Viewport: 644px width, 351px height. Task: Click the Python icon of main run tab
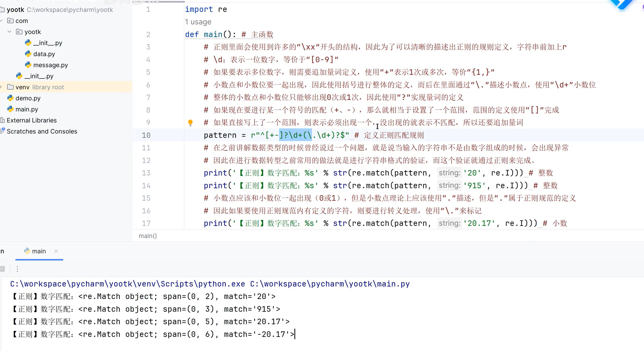(27, 251)
